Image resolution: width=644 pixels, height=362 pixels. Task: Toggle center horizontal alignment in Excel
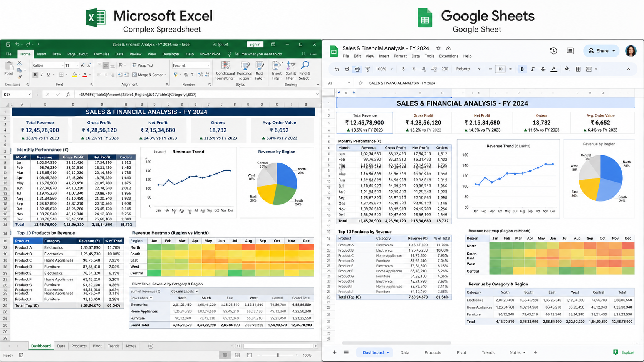106,75
